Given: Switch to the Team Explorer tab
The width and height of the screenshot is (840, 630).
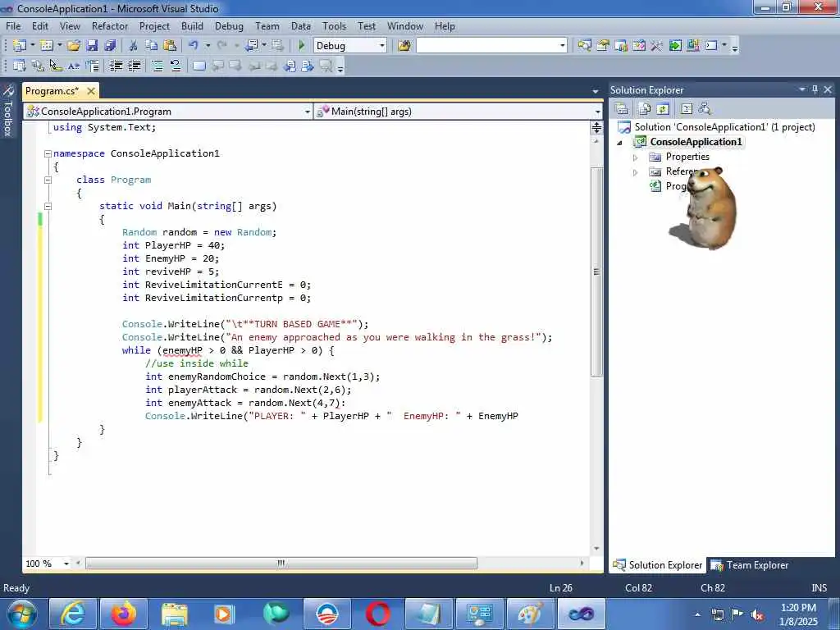Looking at the screenshot, I should pos(750,565).
